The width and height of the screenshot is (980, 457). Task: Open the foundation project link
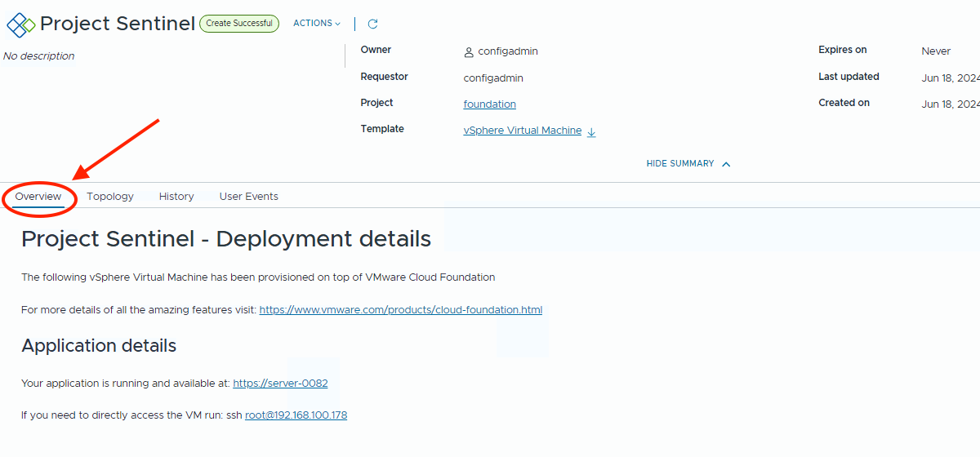click(x=490, y=104)
